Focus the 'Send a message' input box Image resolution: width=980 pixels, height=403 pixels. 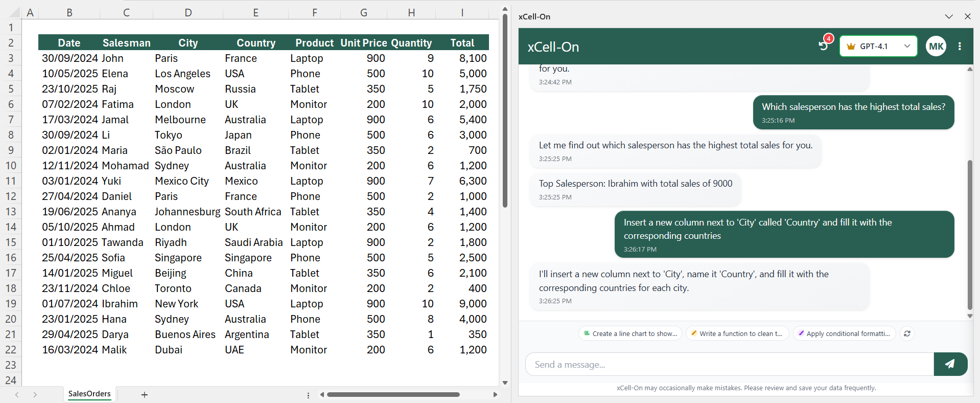click(729, 365)
